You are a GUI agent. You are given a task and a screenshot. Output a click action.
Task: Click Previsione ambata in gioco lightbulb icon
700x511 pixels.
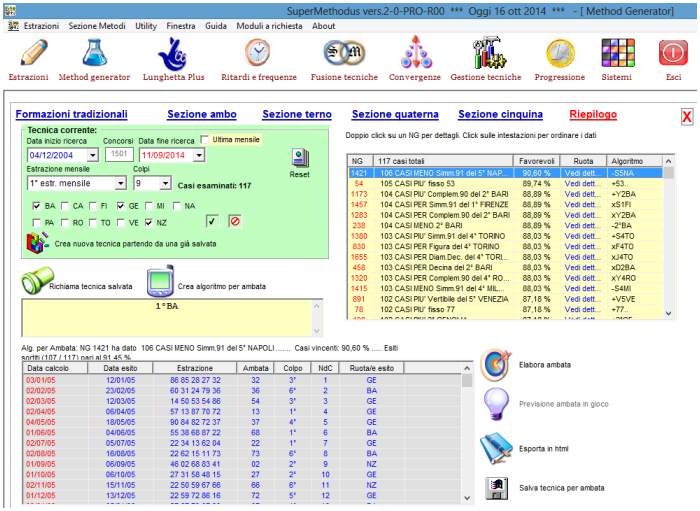496,404
